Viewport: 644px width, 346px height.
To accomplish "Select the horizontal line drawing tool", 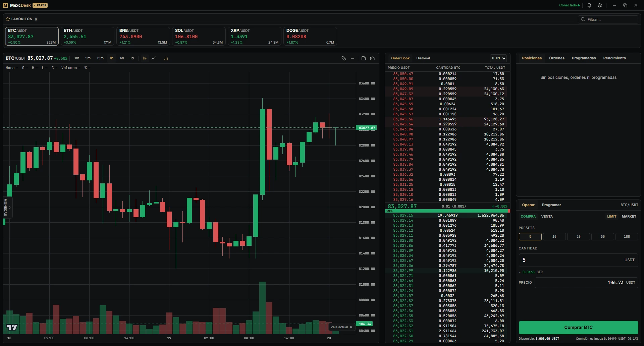I will coord(353,58).
